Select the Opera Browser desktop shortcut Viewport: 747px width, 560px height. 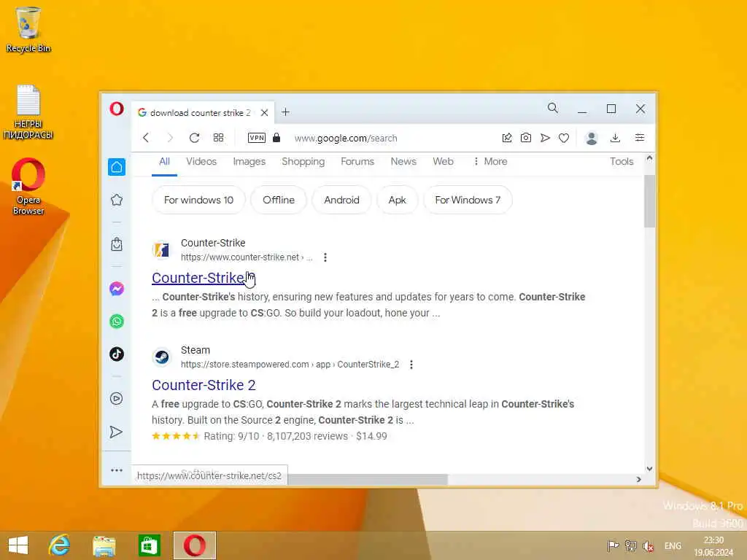pyautogui.click(x=28, y=187)
